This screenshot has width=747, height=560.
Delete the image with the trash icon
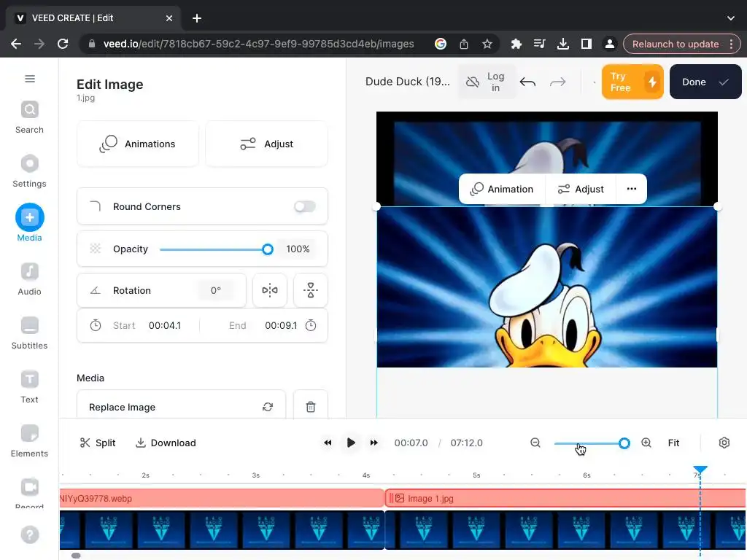pyautogui.click(x=311, y=407)
